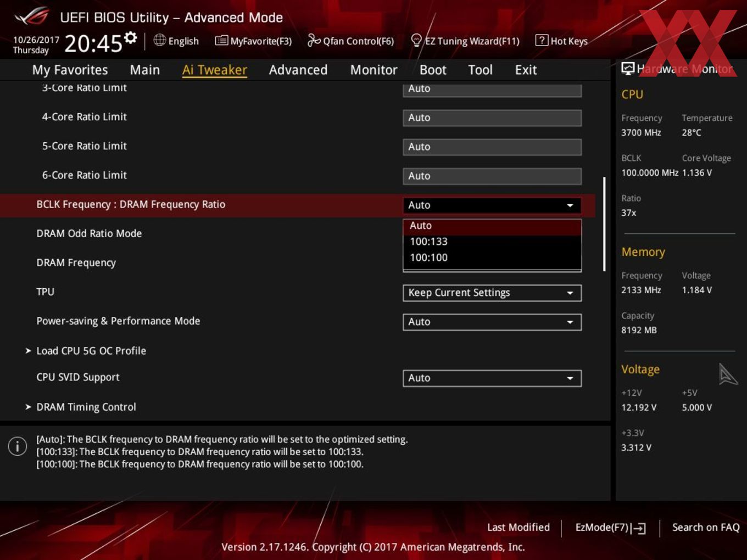Click the +3.3V reading 3.312 V
747x560 pixels.
click(636, 448)
